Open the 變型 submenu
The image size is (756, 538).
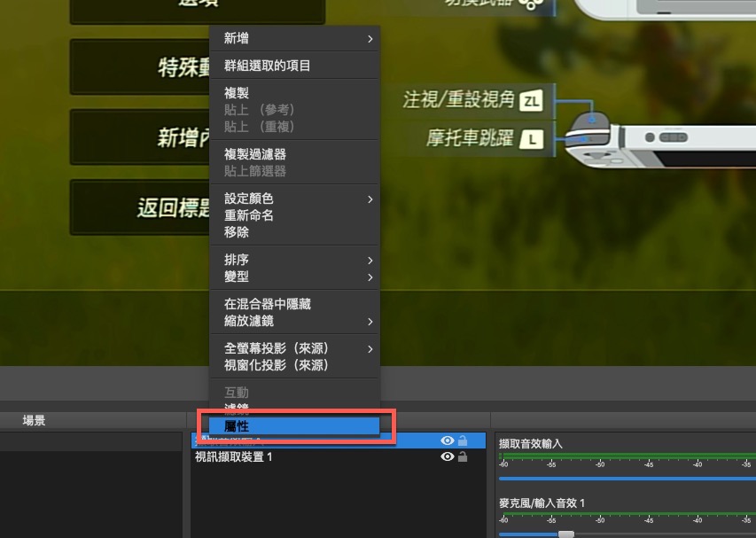point(294,277)
